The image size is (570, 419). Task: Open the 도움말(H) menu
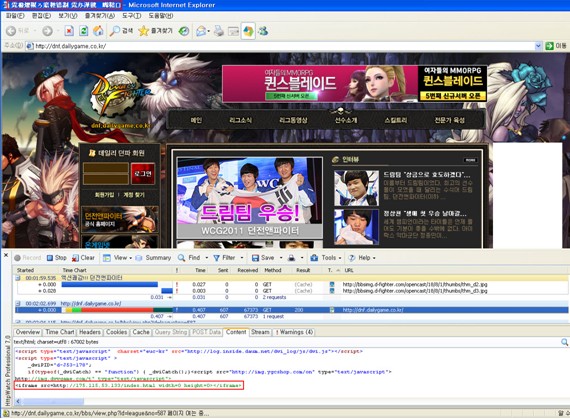pyautogui.click(x=161, y=16)
